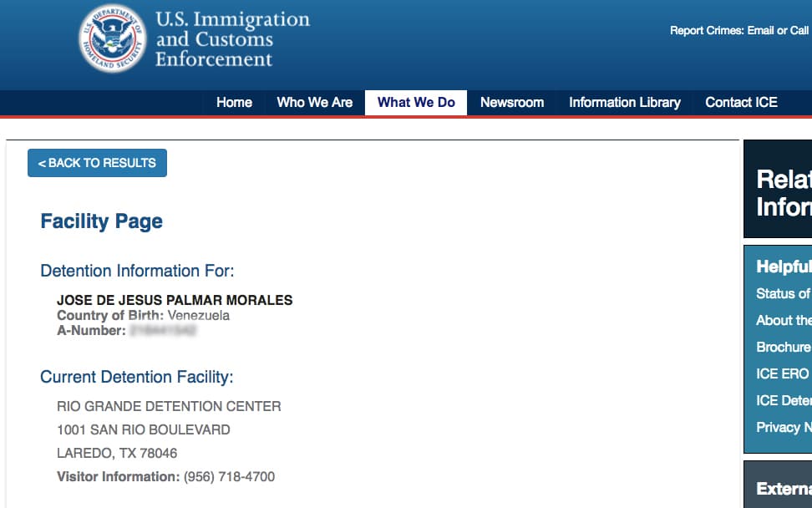Click the Rio Grande Detention Center name

pyautogui.click(x=169, y=407)
